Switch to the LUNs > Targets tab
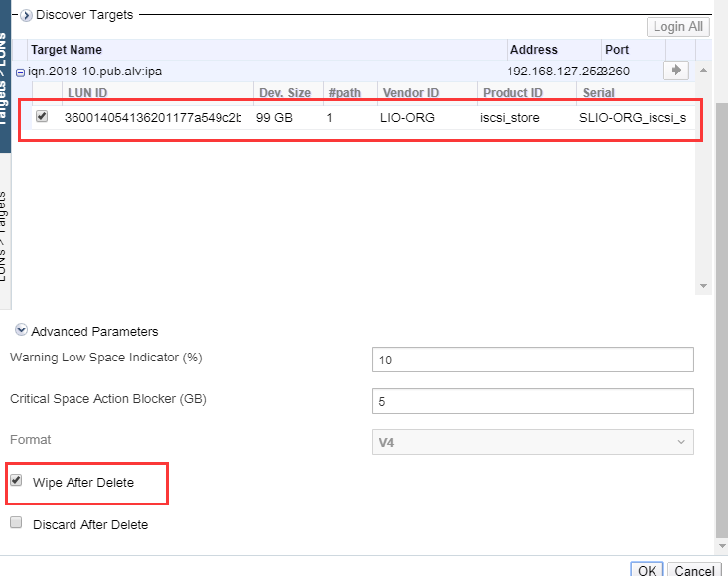The image size is (728, 576). (5, 232)
